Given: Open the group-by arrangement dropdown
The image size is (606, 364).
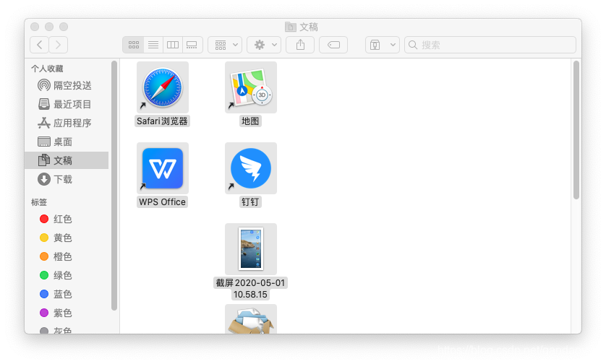Looking at the screenshot, I should tap(225, 45).
